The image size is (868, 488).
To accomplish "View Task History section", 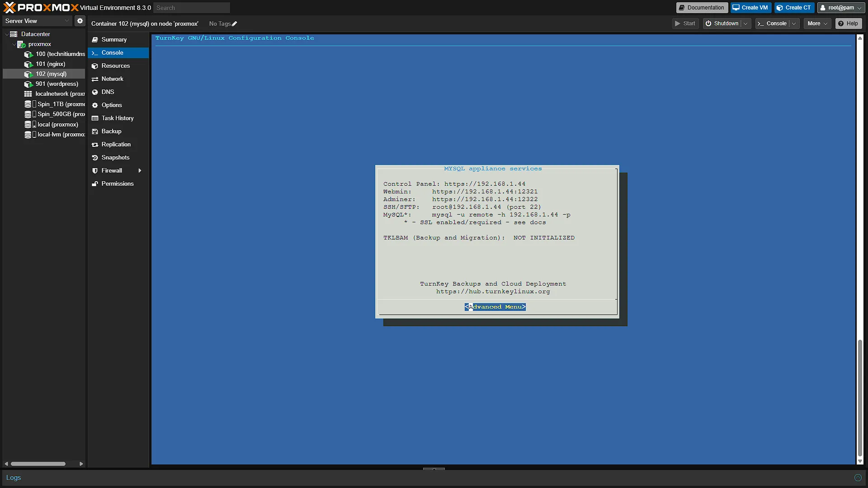I will [118, 118].
